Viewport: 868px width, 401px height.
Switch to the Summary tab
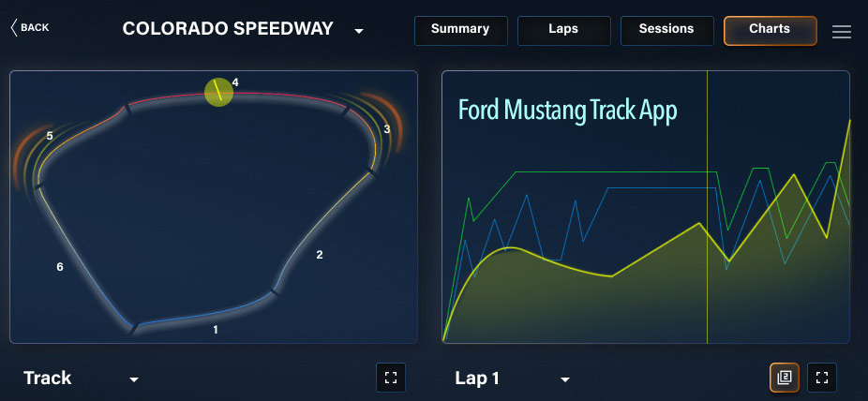(x=460, y=30)
